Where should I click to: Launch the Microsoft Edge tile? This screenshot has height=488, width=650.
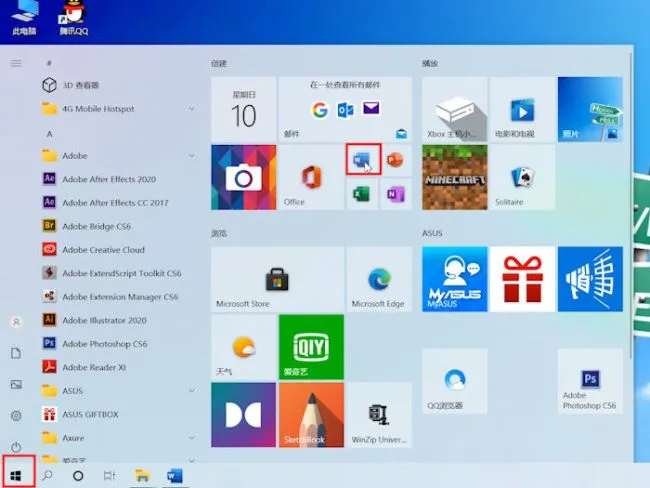coord(379,279)
